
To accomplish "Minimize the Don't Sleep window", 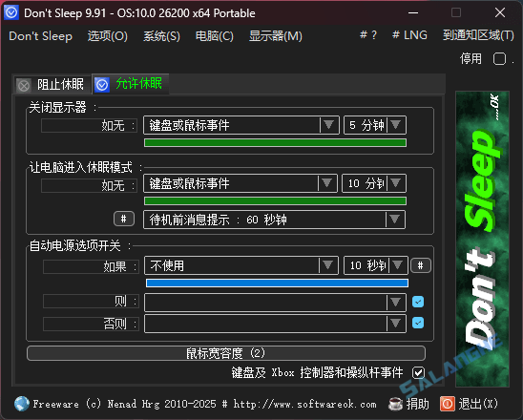I will coord(413,12).
